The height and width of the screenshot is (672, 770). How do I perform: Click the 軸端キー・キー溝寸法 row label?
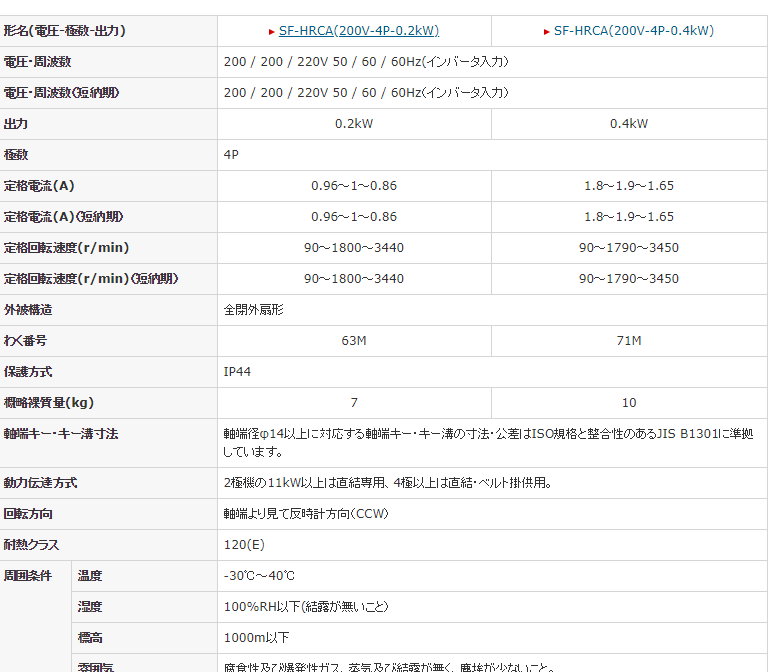click(61, 434)
